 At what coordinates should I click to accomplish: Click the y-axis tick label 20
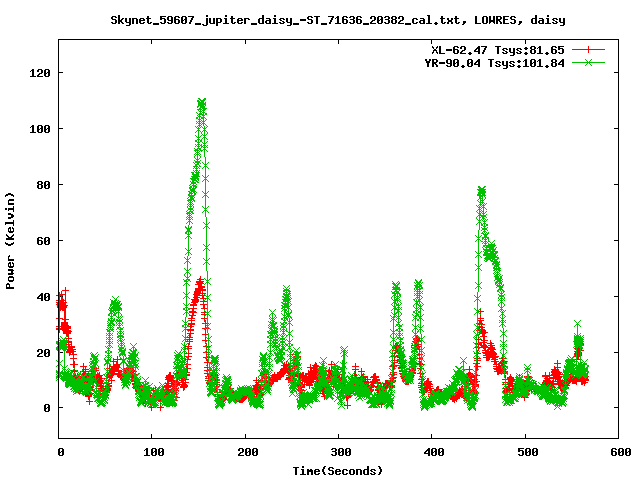43,353
